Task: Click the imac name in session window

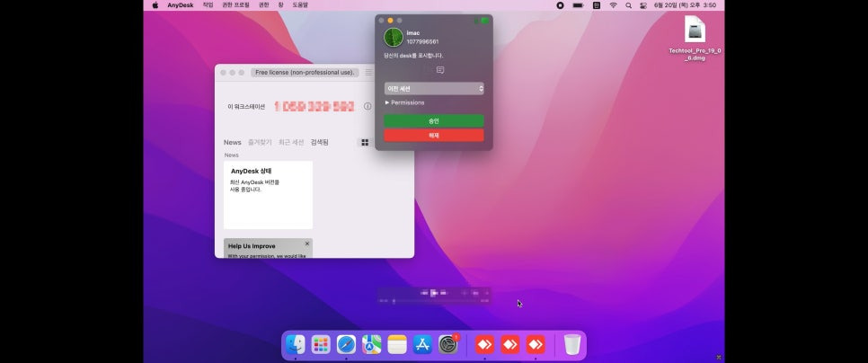Action: (x=413, y=33)
